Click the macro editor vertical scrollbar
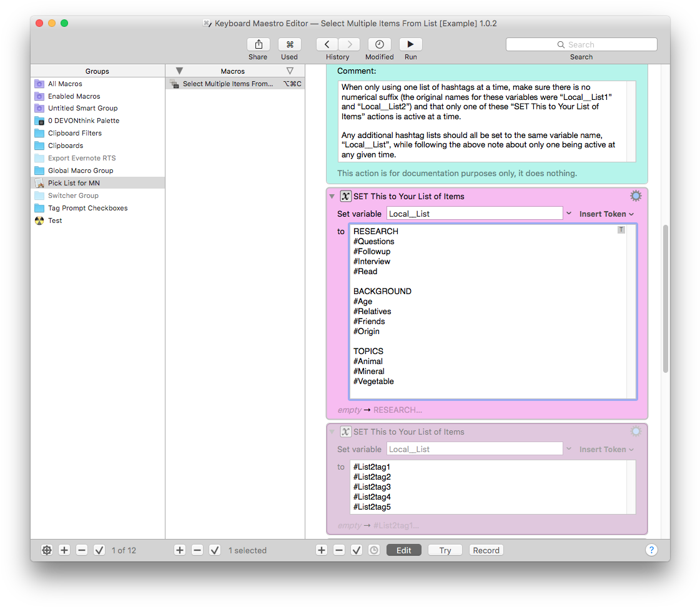Viewport: 700px width, 607px height. (x=665, y=299)
